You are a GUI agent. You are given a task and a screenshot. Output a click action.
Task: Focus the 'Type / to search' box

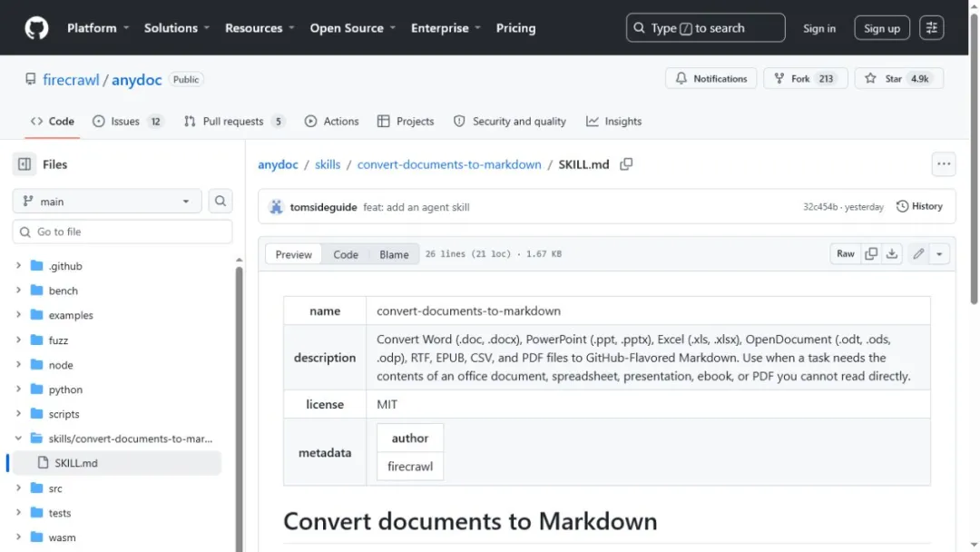click(x=705, y=28)
